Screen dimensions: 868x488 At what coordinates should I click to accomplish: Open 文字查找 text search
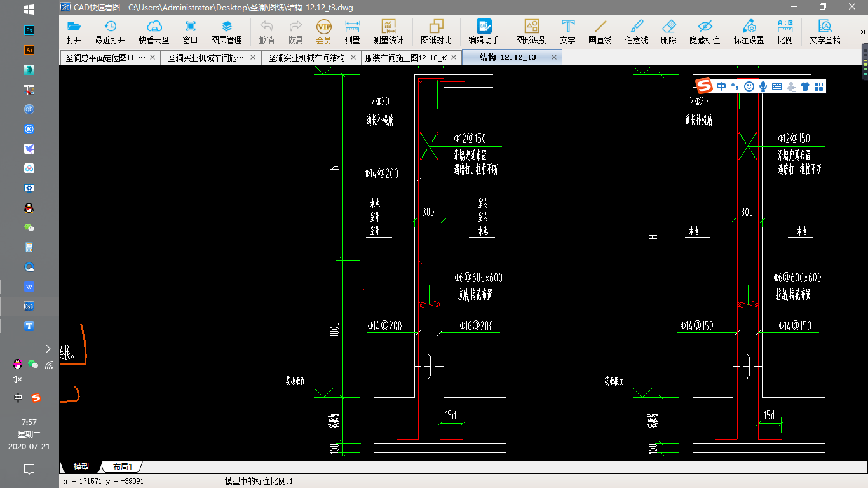[825, 32]
